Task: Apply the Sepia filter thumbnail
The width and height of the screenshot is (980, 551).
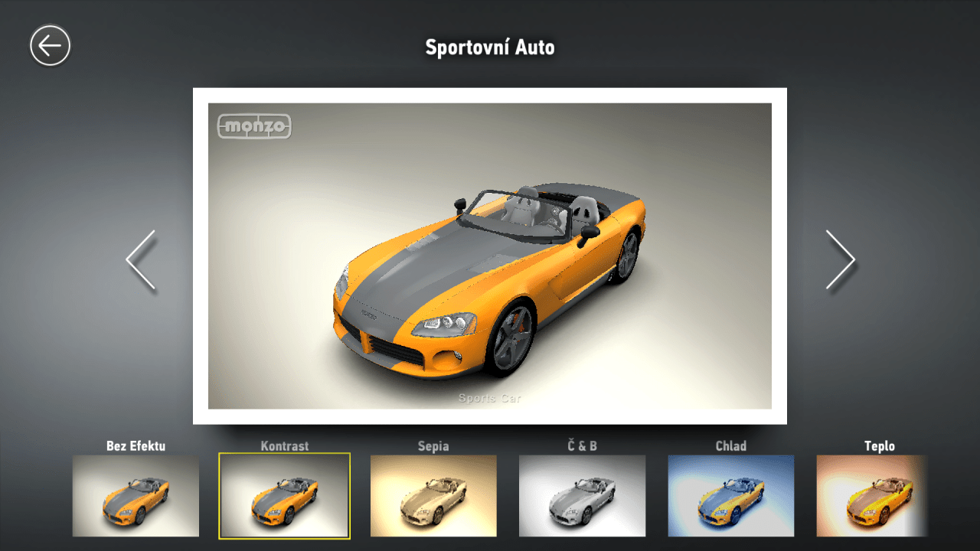Action: coord(433,496)
